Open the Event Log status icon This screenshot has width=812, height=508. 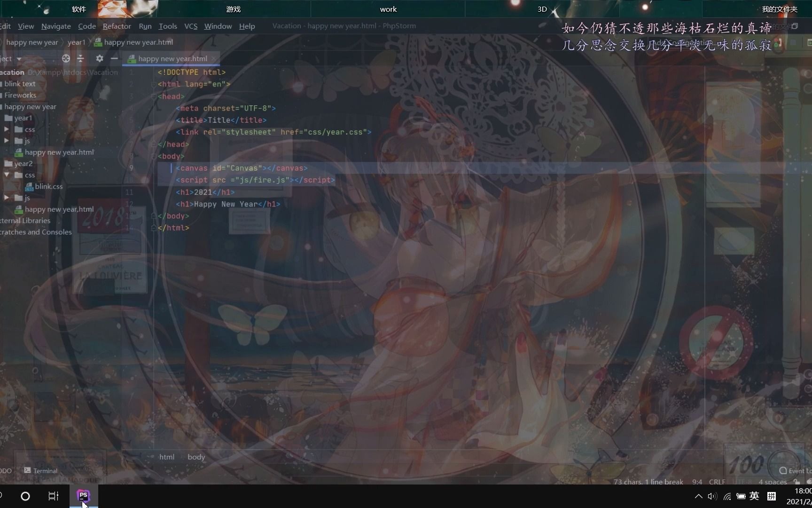pyautogui.click(x=783, y=470)
